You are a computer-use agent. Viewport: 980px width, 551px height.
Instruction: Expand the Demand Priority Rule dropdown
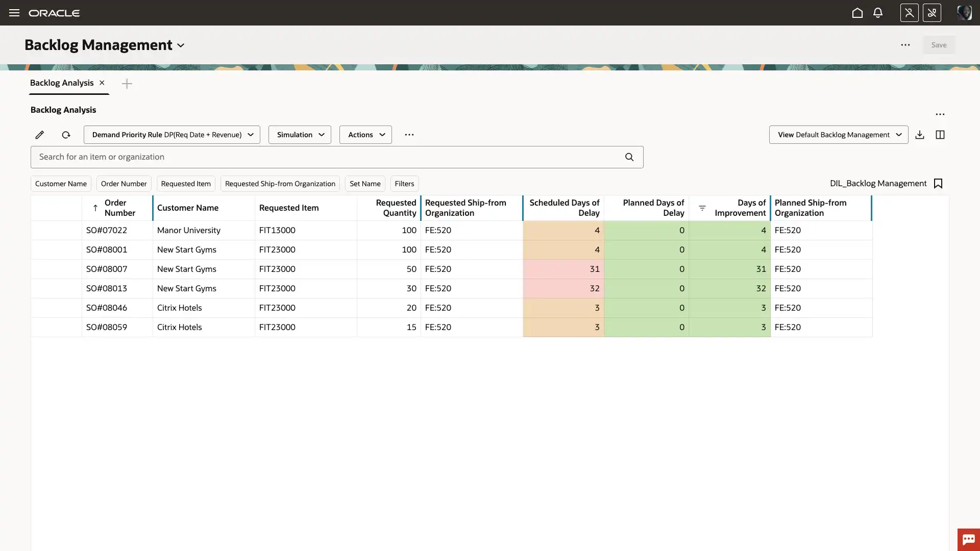(172, 135)
